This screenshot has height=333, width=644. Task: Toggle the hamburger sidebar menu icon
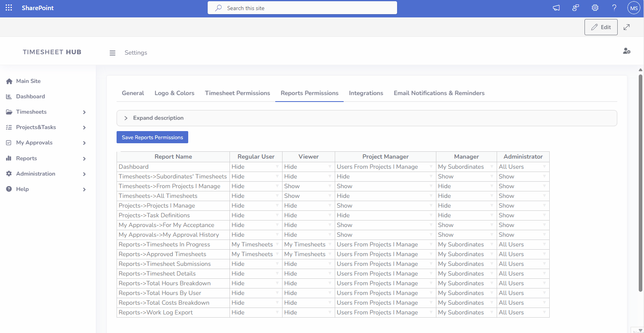click(x=113, y=53)
